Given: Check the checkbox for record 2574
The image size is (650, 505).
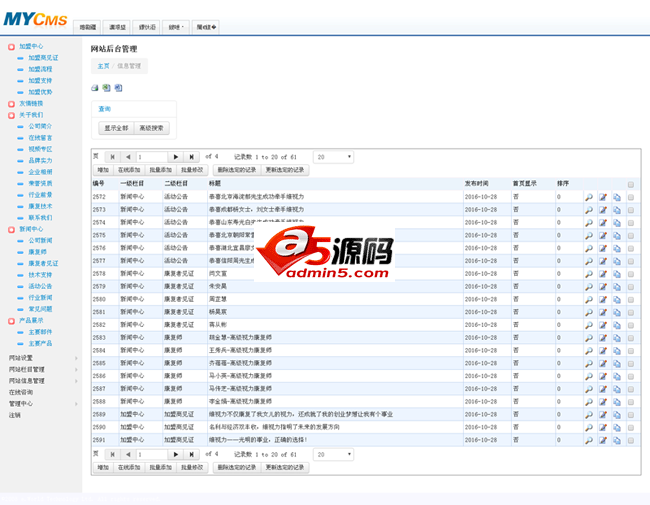Looking at the screenshot, I should tap(631, 223).
